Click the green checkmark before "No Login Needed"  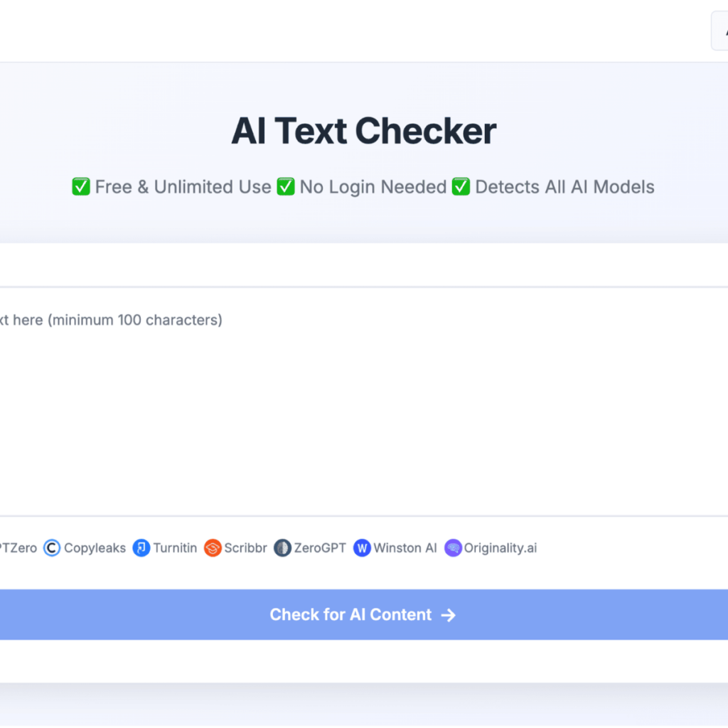(286, 187)
